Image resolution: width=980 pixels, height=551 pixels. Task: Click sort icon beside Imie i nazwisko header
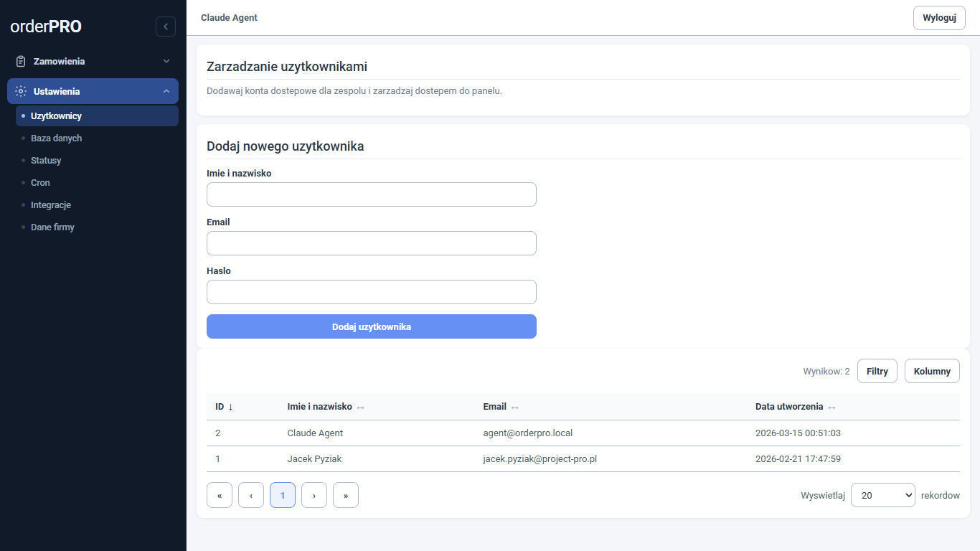(x=361, y=408)
